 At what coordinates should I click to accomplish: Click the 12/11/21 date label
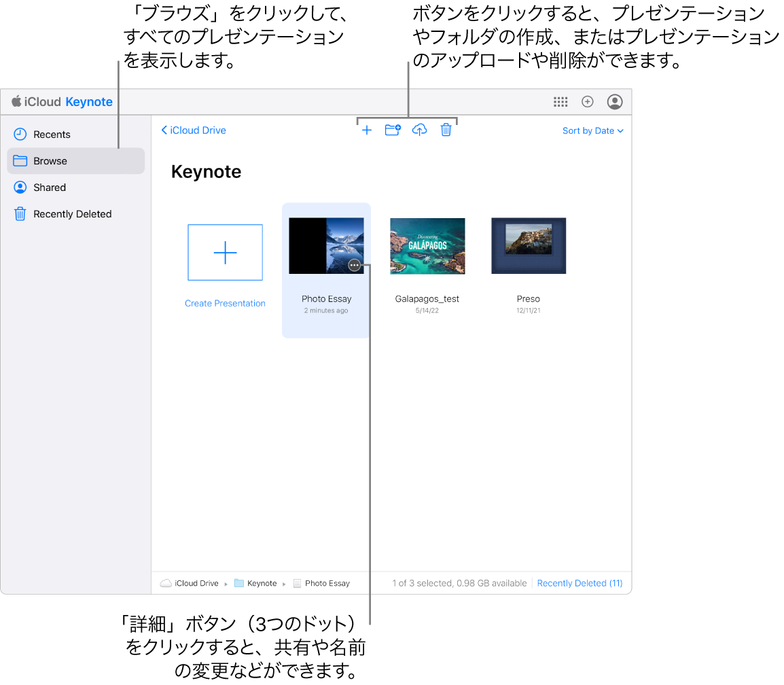click(x=529, y=311)
